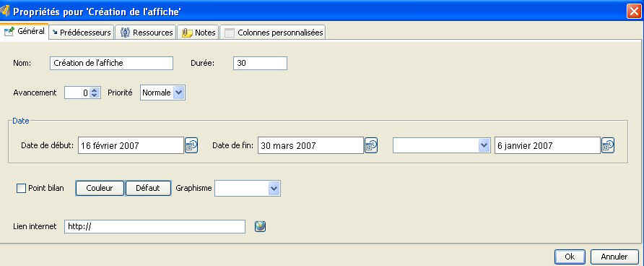
Task: Confirm with the Ok button
Action: [570, 257]
